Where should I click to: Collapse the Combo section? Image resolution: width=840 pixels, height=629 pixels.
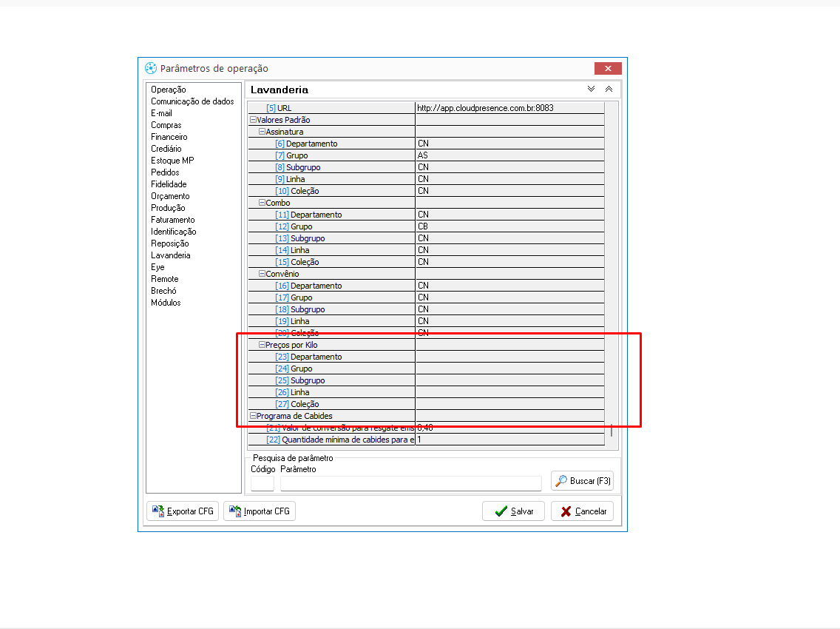click(x=262, y=203)
